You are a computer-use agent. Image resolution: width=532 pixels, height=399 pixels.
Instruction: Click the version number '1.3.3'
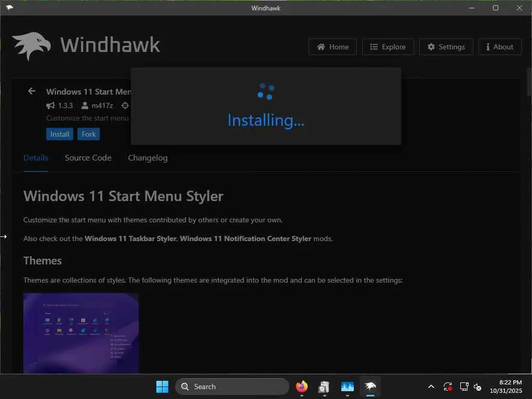click(65, 105)
